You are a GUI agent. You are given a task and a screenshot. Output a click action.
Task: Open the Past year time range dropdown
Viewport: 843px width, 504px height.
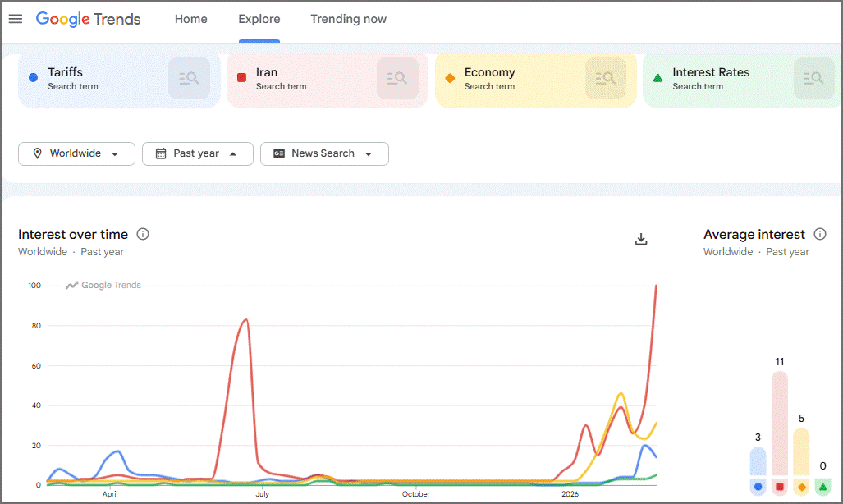[x=197, y=153]
